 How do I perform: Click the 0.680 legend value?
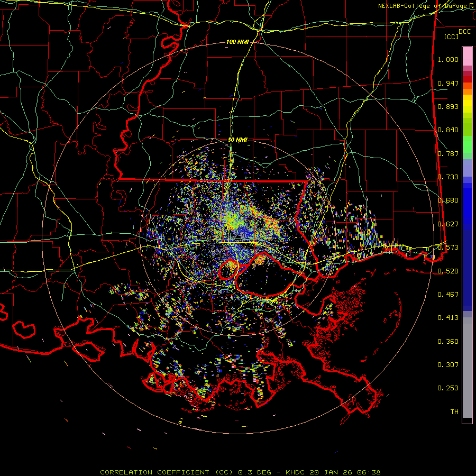pyautogui.click(x=448, y=200)
